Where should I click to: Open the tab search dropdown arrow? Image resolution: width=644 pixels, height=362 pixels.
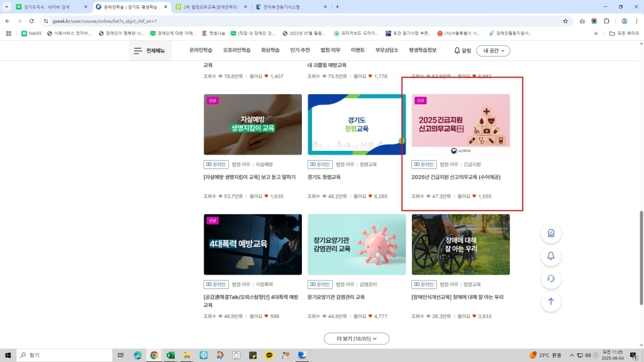[x=6, y=7]
